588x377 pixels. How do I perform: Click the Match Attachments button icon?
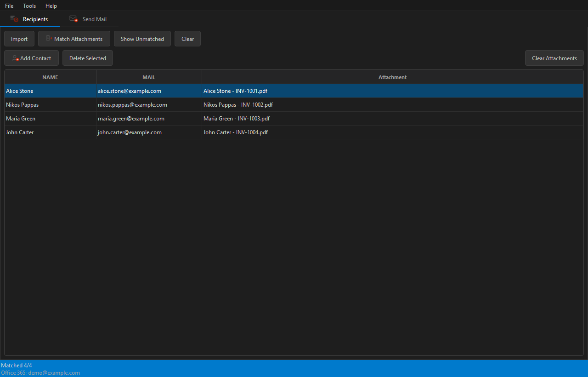point(49,39)
